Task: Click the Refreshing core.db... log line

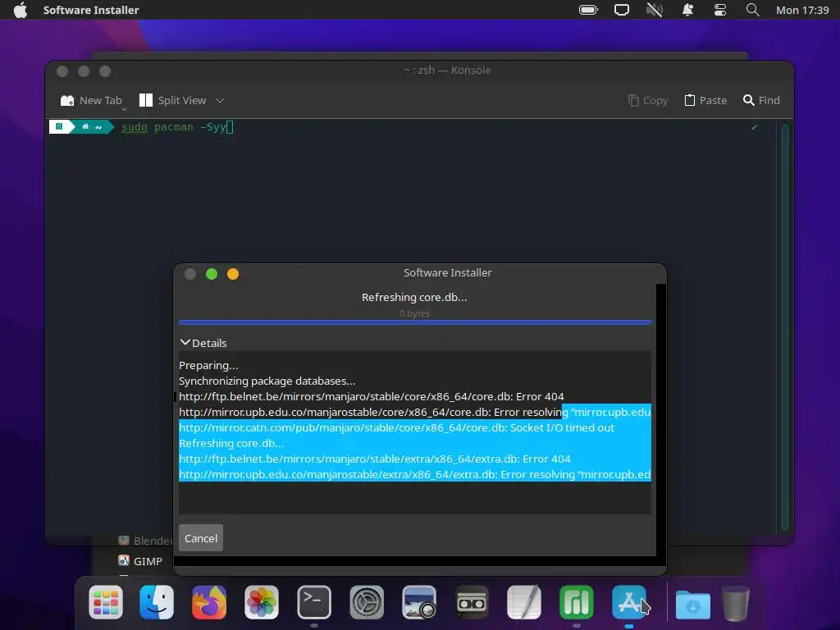Action: [231, 443]
